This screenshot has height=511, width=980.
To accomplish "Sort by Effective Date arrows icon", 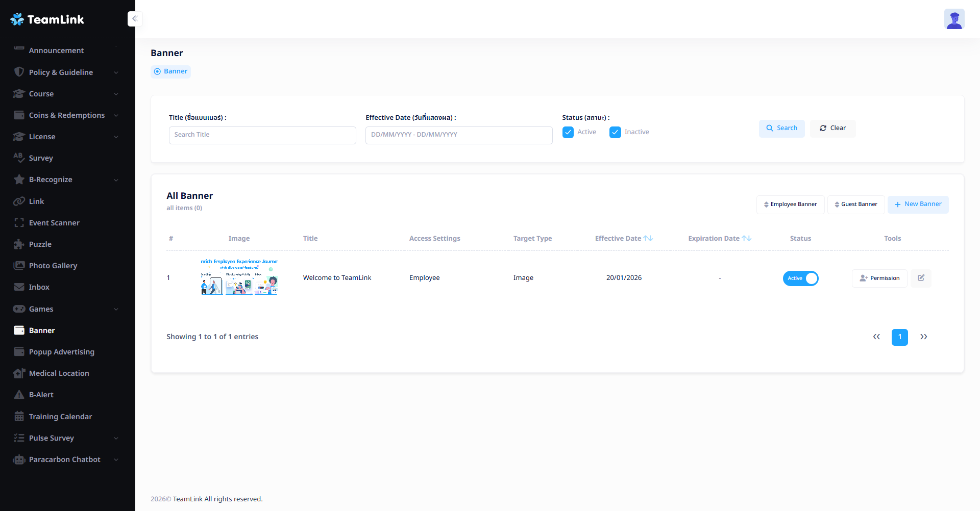I will pos(648,238).
